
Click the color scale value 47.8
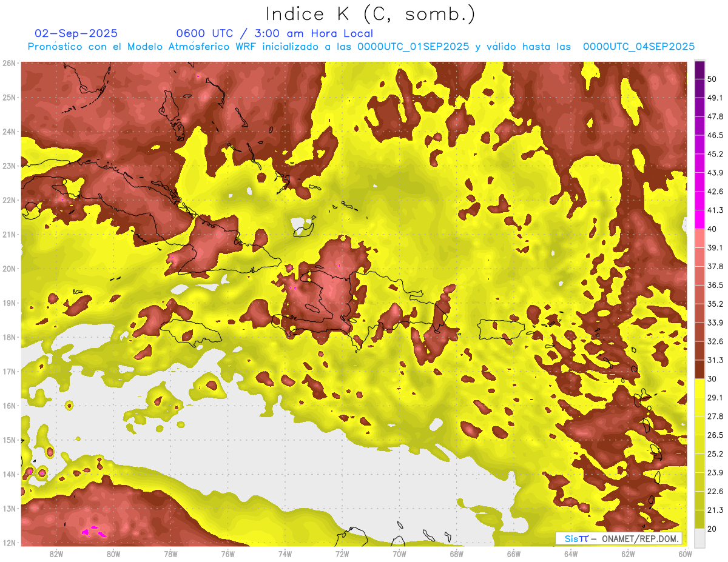coord(715,116)
